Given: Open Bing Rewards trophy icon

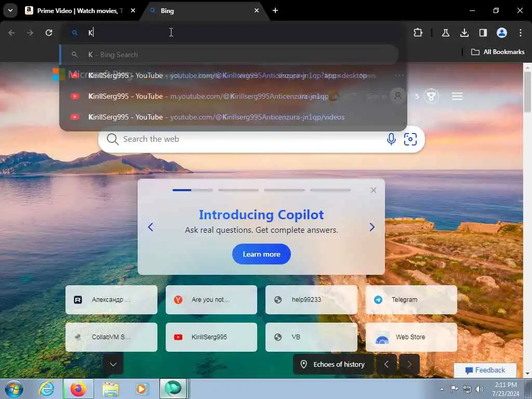Looking at the screenshot, I should (431, 96).
